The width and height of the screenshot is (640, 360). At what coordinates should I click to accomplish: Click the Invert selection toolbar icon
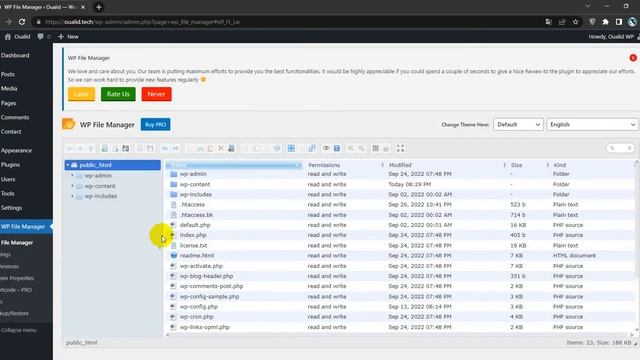pos(312,148)
